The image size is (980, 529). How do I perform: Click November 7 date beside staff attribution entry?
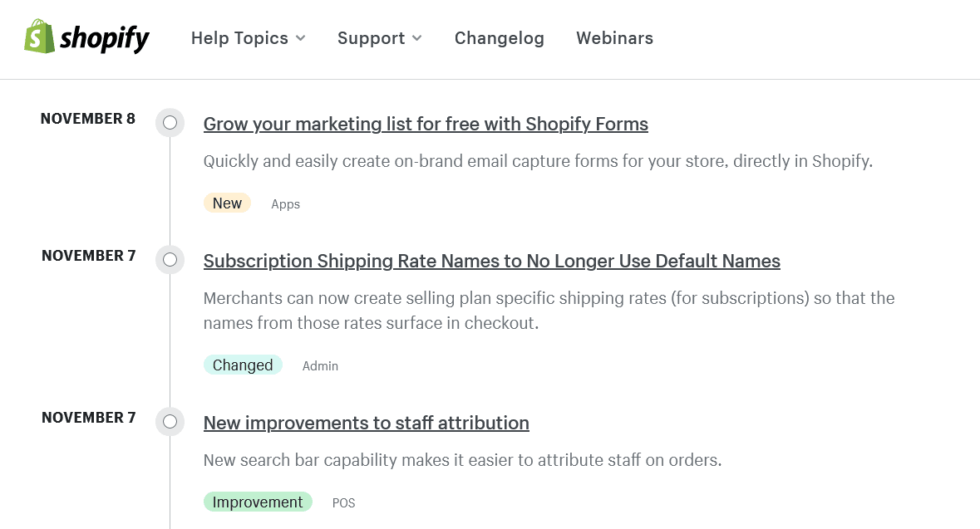(x=88, y=418)
